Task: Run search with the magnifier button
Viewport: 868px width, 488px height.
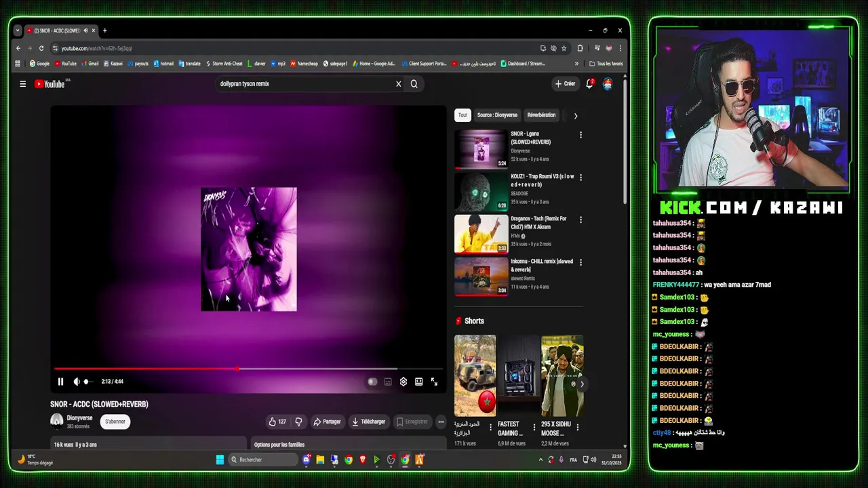Action: pyautogui.click(x=414, y=84)
